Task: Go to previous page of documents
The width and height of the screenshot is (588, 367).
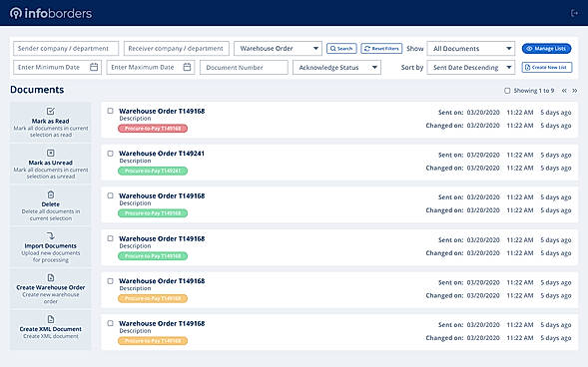Action: 564,91
